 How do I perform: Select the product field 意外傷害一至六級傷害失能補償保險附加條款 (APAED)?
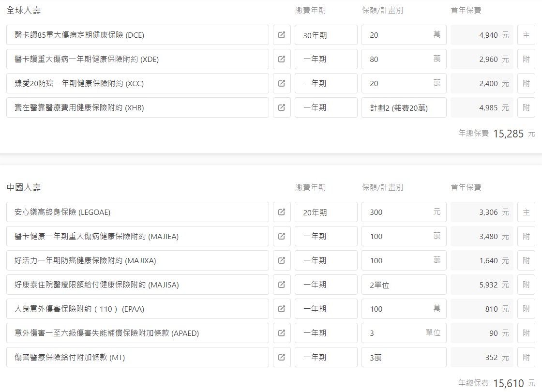pyautogui.click(x=137, y=333)
